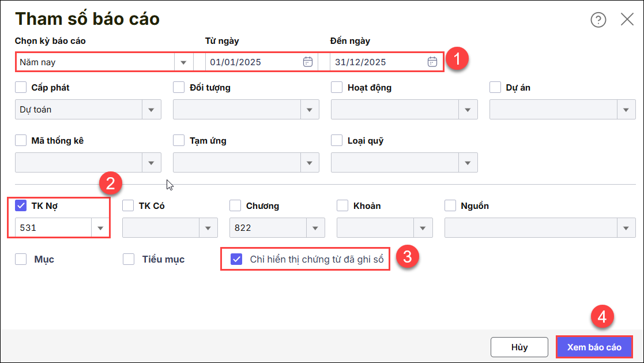Select the Dự án checkbox
The image size is (644, 363).
495,88
